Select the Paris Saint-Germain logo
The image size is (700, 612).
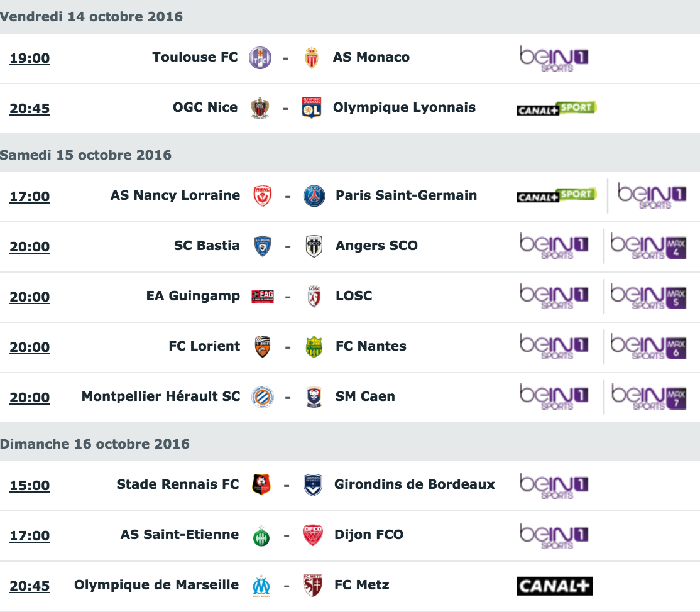[x=314, y=196]
